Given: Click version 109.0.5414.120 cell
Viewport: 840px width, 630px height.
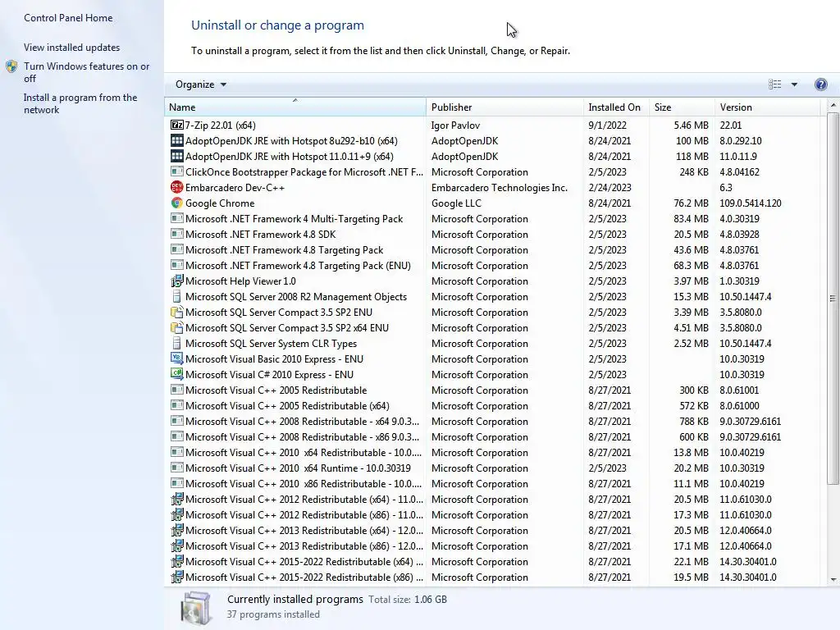Looking at the screenshot, I should tap(751, 203).
